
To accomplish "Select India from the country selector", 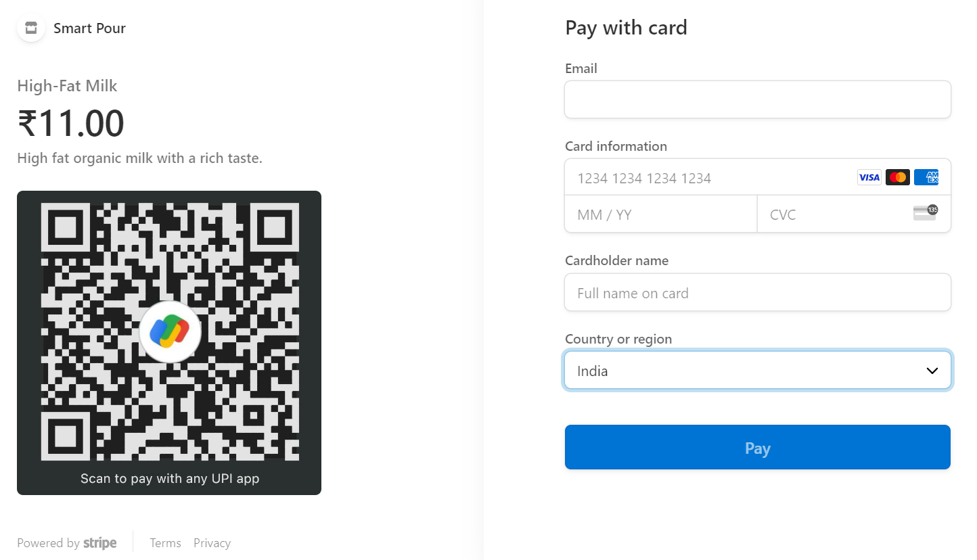I will (x=758, y=370).
